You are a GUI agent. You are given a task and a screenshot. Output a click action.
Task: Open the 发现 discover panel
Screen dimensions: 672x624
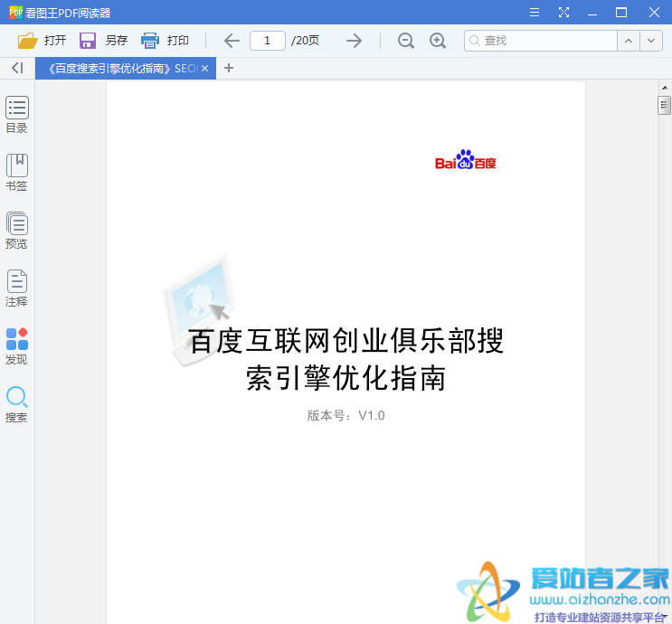16,346
